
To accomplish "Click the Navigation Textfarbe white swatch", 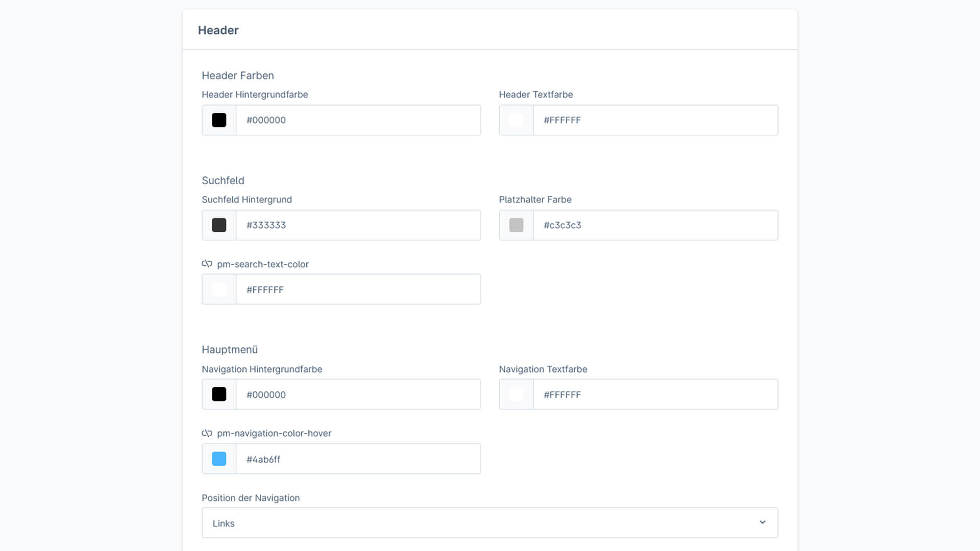I will coord(516,394).
